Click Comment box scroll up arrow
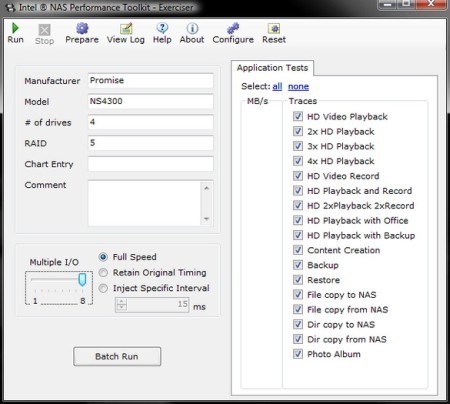450x404 pixels. pyautogui.click(x=207, y=188)
